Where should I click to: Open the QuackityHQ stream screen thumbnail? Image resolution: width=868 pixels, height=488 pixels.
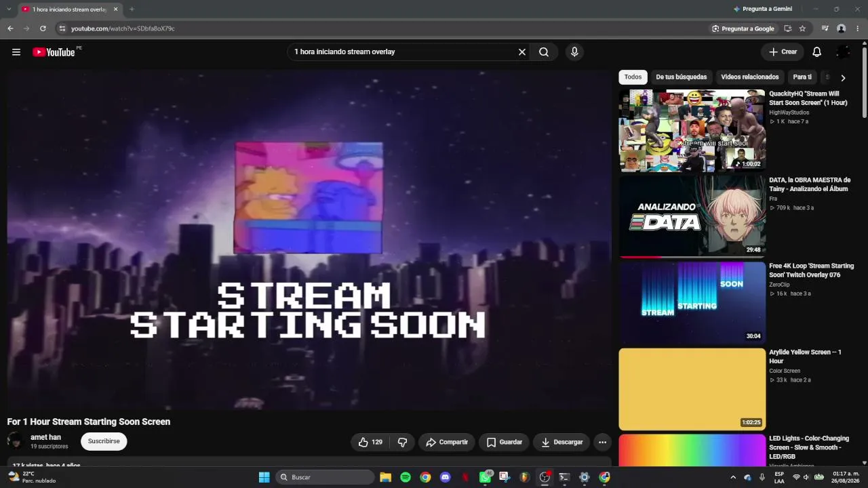coord(692,130)
